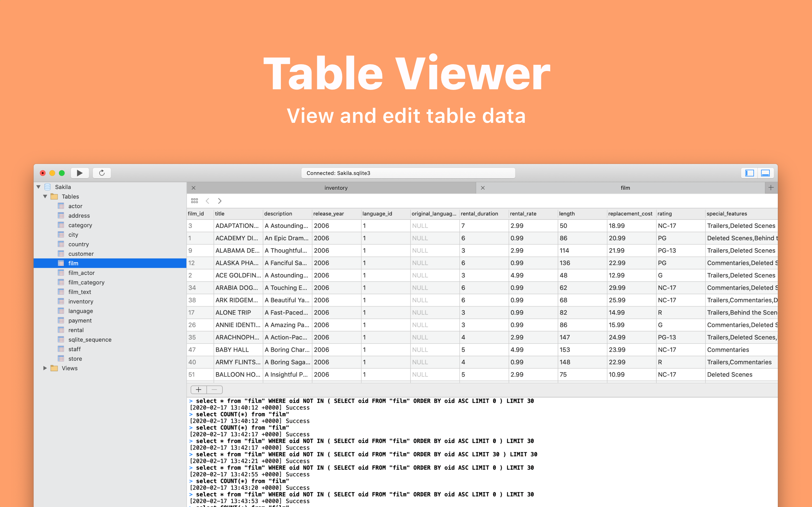Viewport: 812px width, 507px height.
Task: Open the film_actor table
Action: coord(81,273)
